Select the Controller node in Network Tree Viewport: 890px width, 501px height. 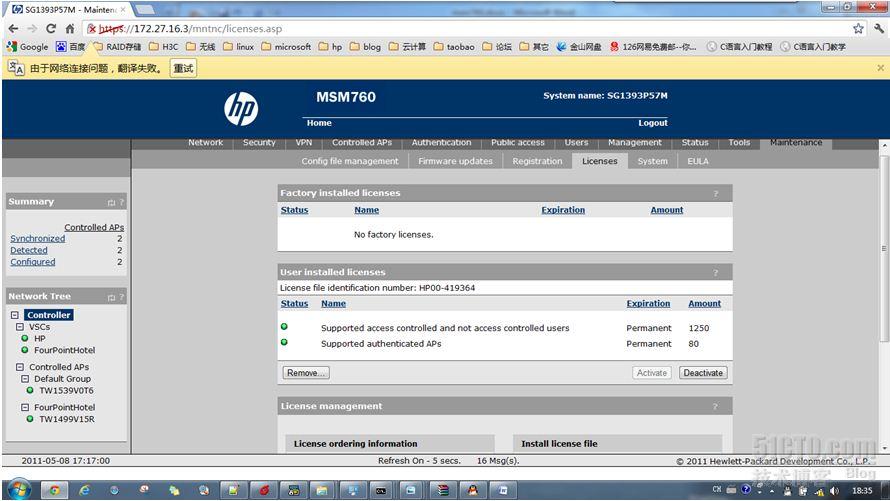(49, 315)
